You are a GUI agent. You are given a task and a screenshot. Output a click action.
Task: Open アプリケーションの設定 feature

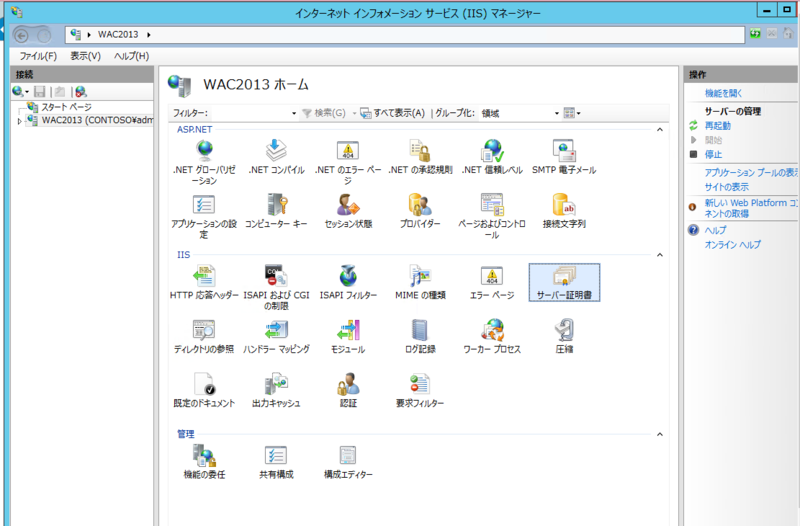coord(204,216)
